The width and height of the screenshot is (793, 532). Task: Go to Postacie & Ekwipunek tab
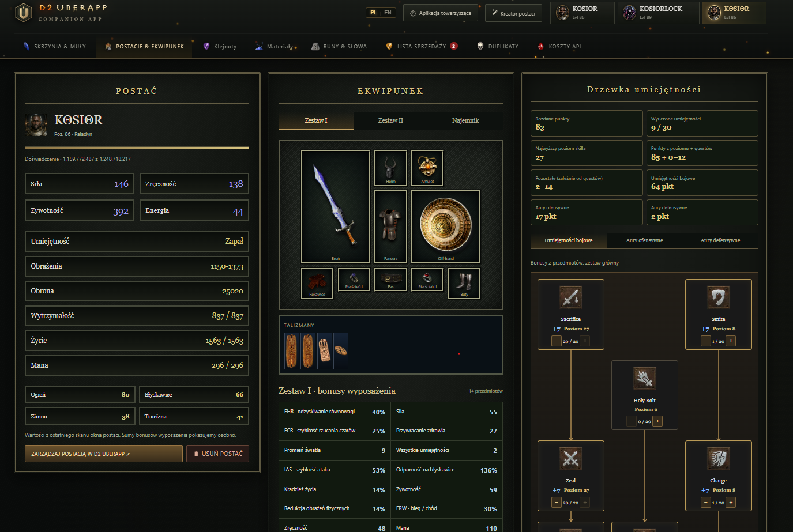tap(144, 46)
